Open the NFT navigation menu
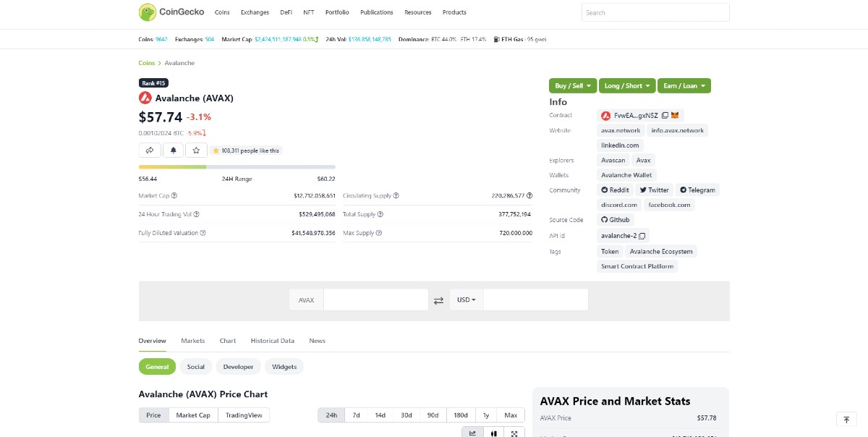The image size is (868, 437). 309,12
